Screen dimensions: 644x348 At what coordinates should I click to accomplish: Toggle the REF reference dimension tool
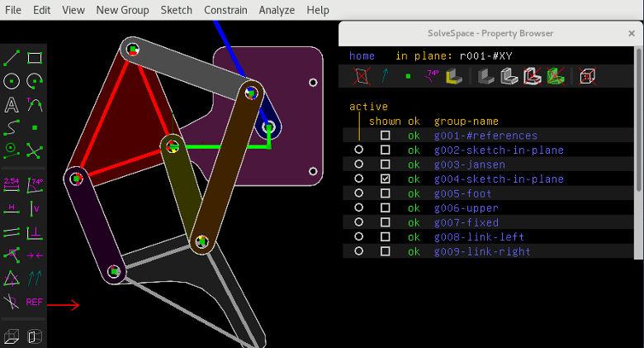(x=35, y=302)
